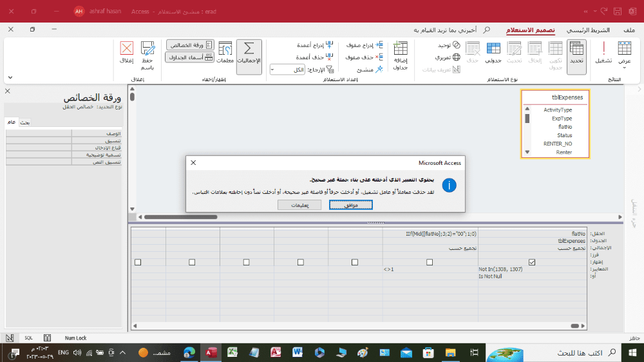Expand the View (عرض) dropdown arrow
The image size is (644, 362).
click(624, 68)
